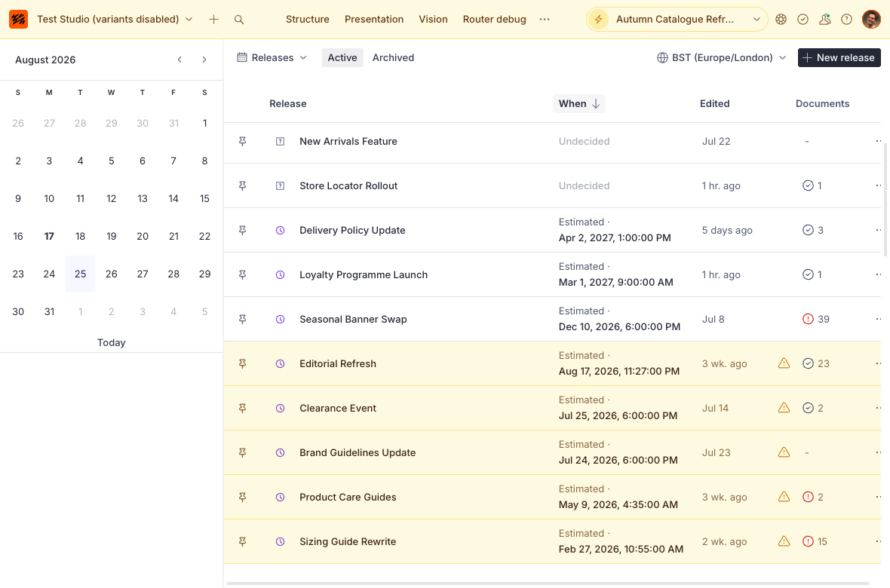This screenshot has height=588, width=890.
Task: Pin the Store Locator Rollout release
Action: coord(242,185)
